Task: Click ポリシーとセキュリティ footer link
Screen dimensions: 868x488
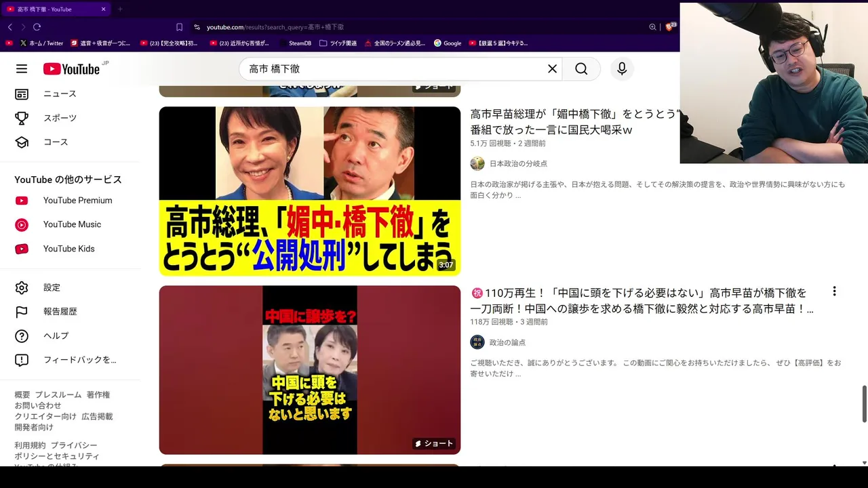Action: click(57, 456)
